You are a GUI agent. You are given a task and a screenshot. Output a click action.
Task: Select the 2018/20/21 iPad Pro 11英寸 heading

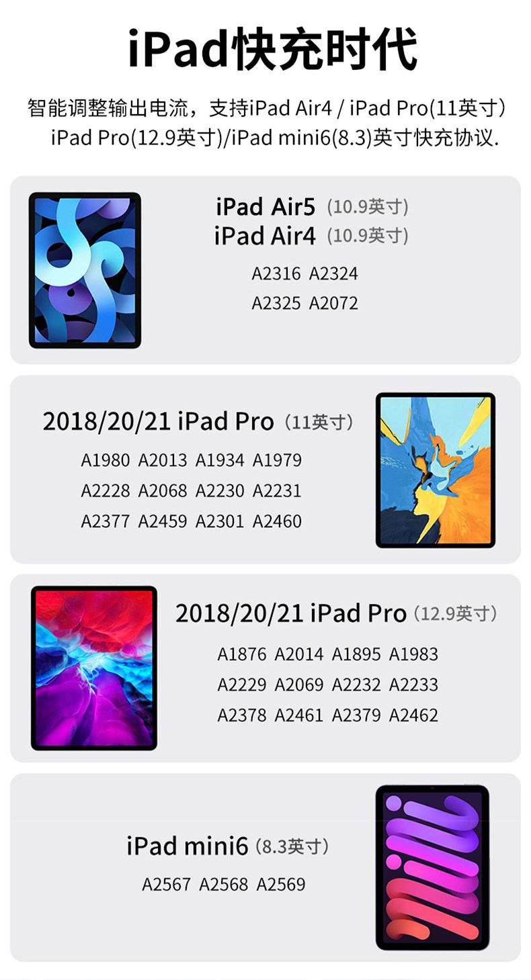[x=198, y=421]
